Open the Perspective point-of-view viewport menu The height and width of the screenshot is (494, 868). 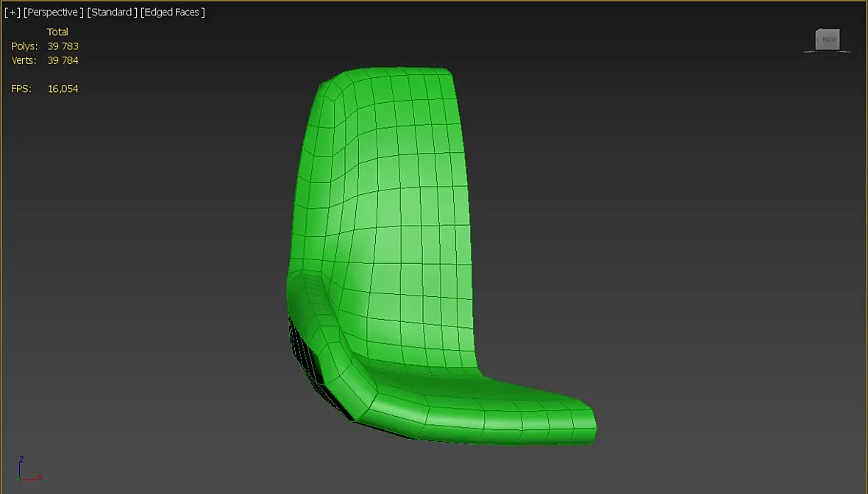(x=53, y=12)
